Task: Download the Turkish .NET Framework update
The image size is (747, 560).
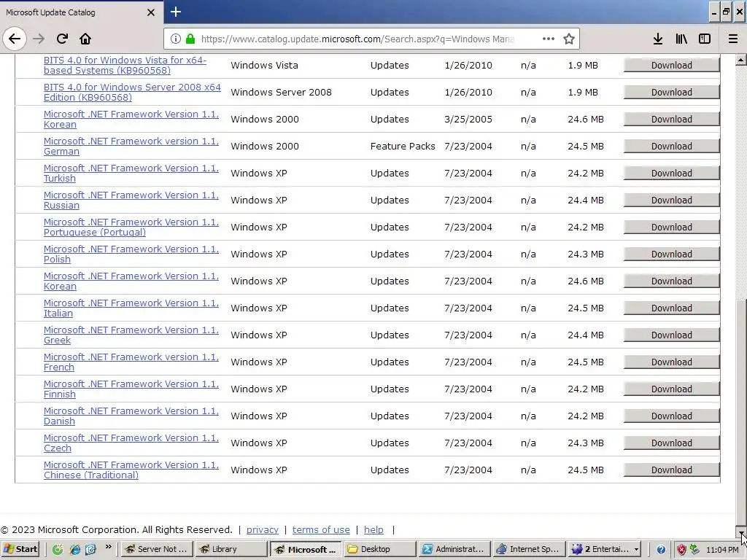Action: coord(671,174)
